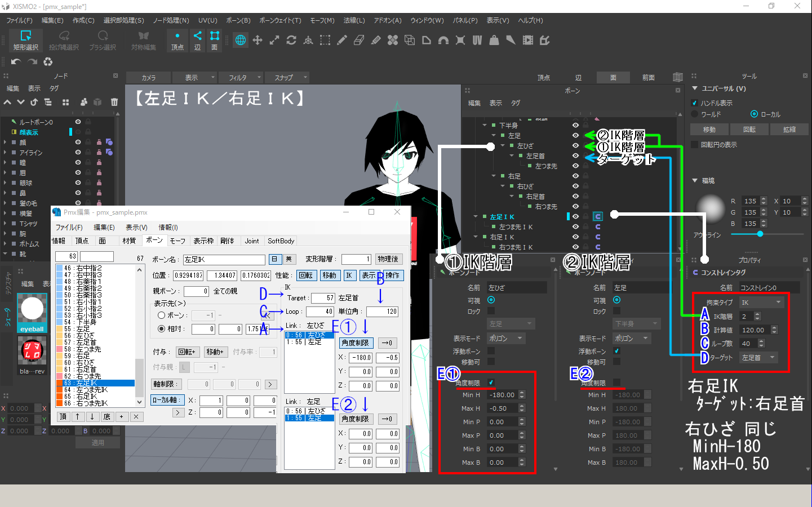Open the ボーンウェイト(T) menu

click(280, 20)
